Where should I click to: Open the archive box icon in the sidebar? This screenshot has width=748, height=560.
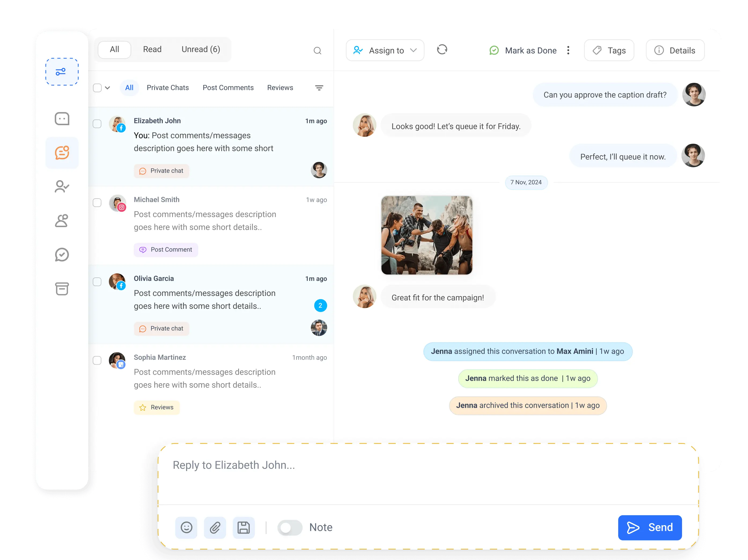(61, 289)
